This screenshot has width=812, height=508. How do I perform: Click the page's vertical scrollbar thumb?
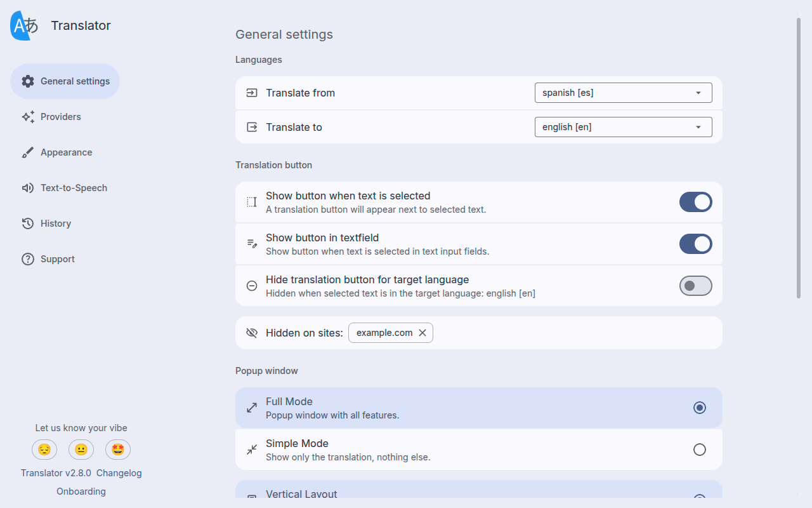[x=799, y=157]
